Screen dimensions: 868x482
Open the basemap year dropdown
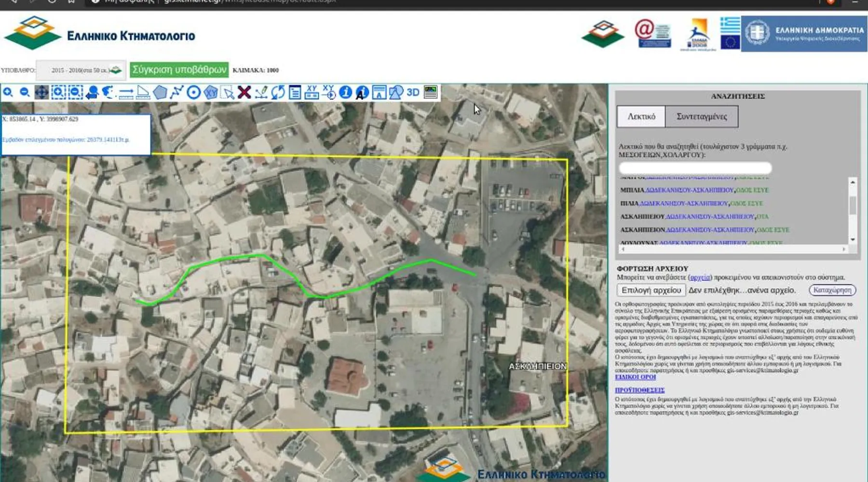click(81, 70)
